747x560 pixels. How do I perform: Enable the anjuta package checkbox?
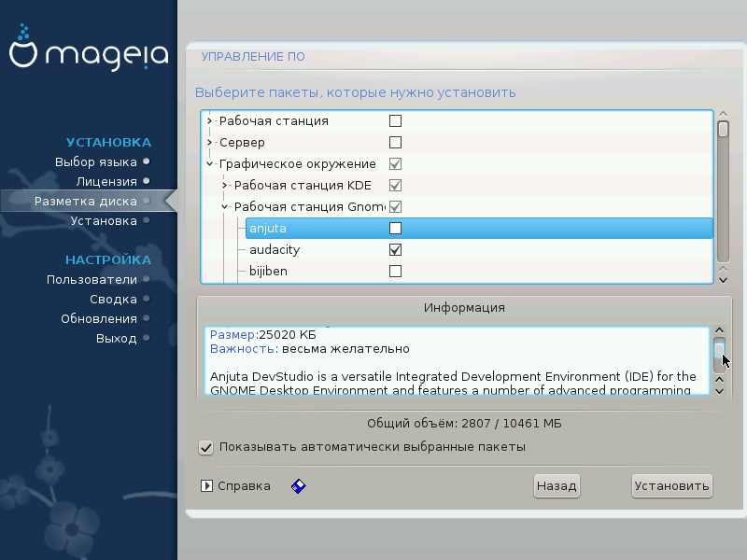click(x=395, y=228)
